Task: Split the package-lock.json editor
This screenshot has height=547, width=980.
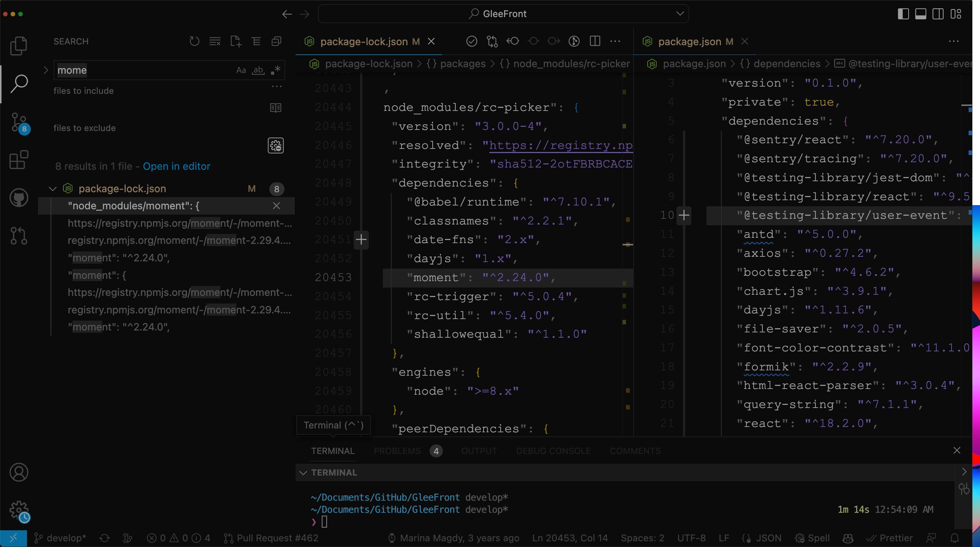Action: click(x=594, y=41)
